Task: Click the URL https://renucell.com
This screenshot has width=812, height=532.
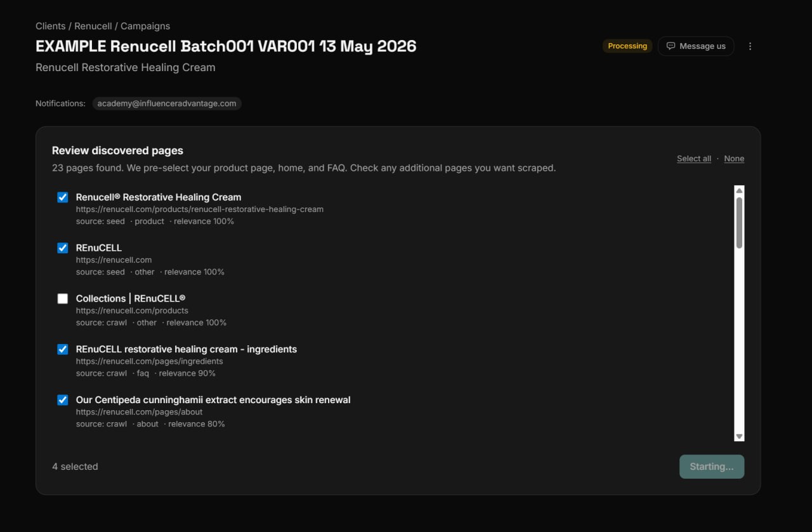Action: [114, 260]
